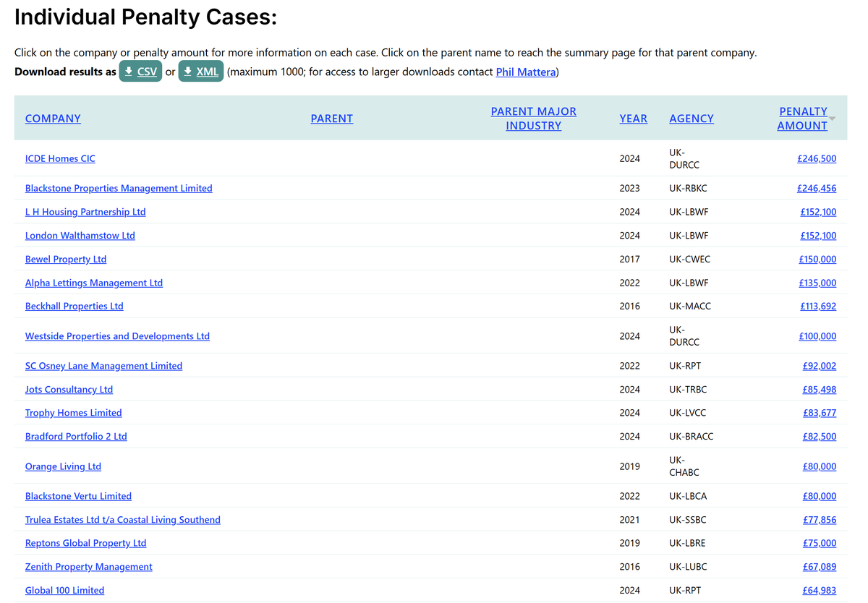This screenshot has width=868, height=603.
Task: Select the UK-BRACC agency cell
Action: click(x=692, y=436)
